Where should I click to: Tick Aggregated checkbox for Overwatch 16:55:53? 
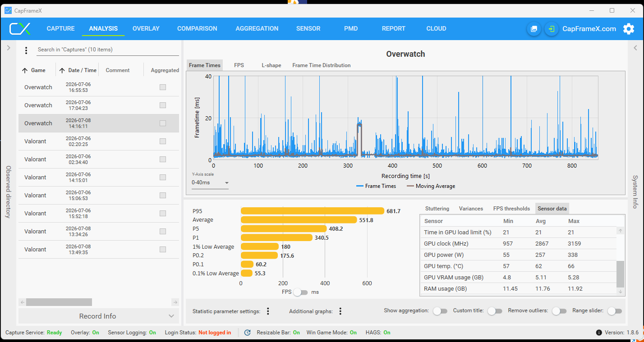163,87
